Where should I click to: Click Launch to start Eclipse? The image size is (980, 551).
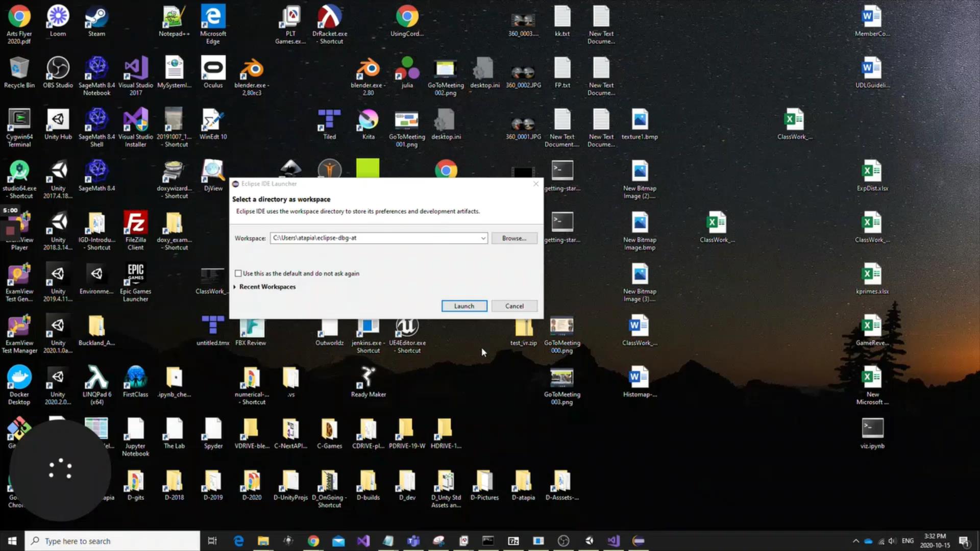point(464,306)
